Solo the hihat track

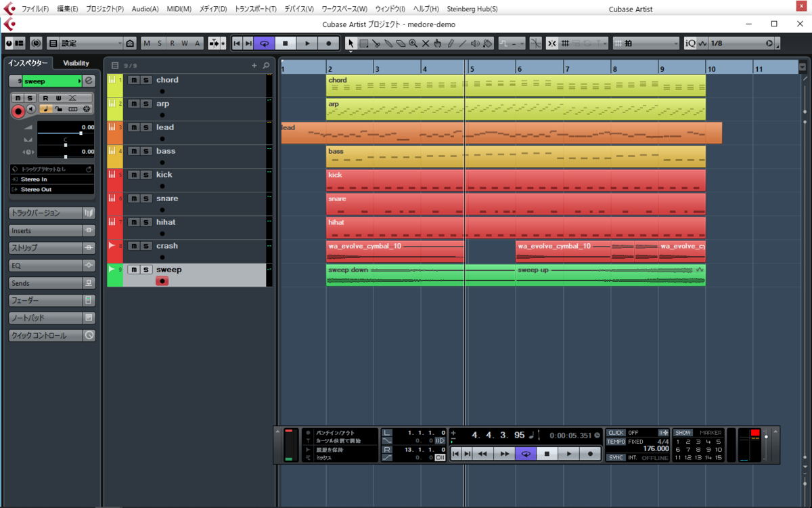(145, 222)
